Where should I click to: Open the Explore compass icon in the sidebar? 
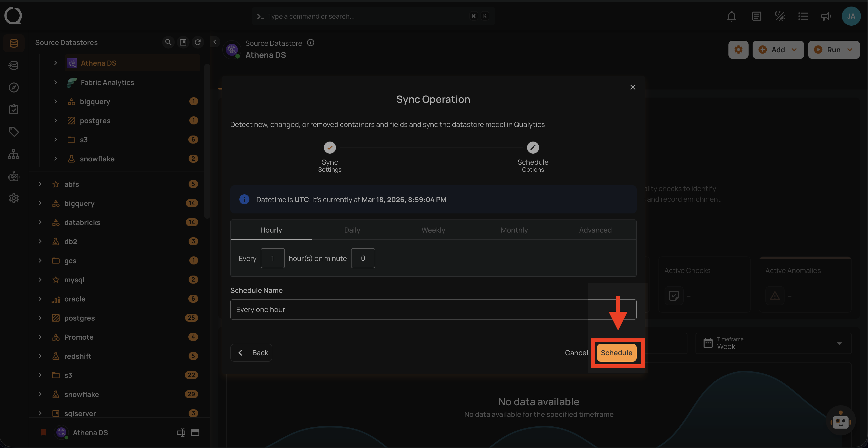pyautogui.click(x=14, y=87)
